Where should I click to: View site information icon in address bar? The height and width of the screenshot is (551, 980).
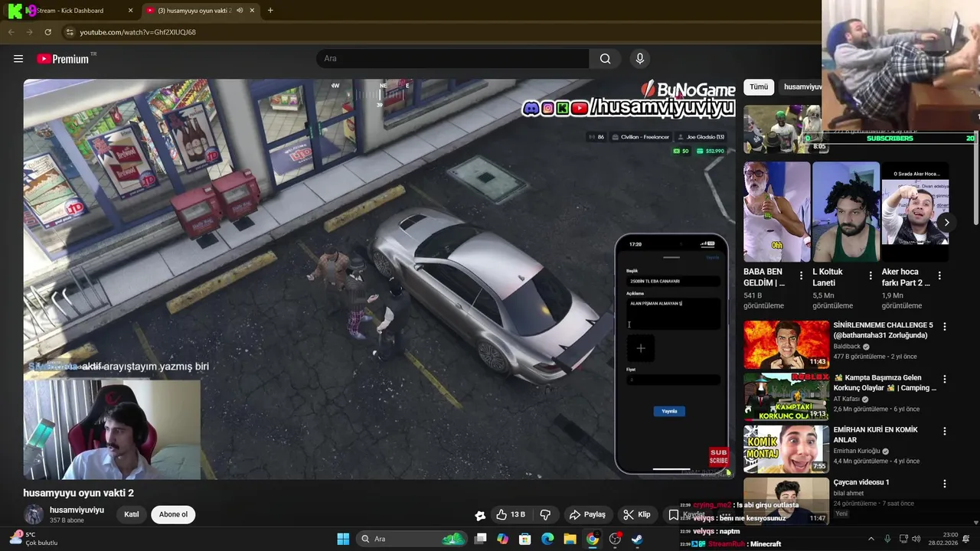point(69,32)
